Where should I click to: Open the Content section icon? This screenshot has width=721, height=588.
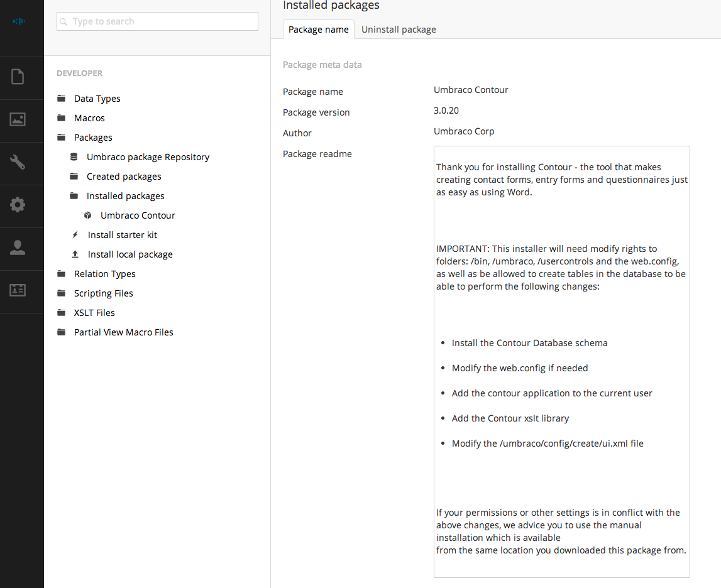(x=18, y=77)
